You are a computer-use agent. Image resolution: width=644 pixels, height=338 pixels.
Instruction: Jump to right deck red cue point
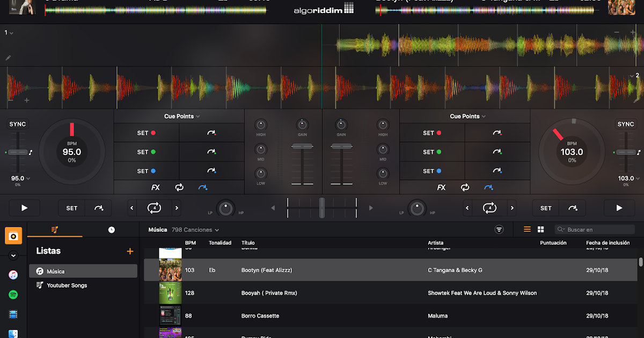coord(497,133)
